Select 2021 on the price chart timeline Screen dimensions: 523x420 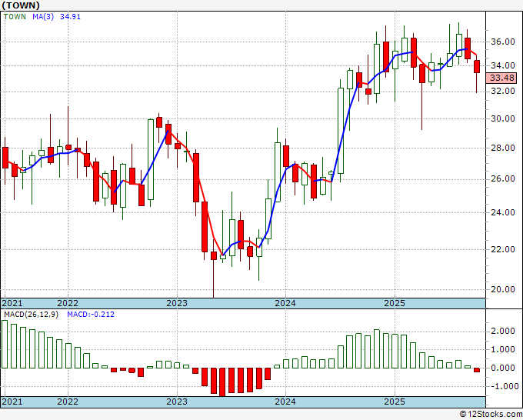tap(13, 303)
